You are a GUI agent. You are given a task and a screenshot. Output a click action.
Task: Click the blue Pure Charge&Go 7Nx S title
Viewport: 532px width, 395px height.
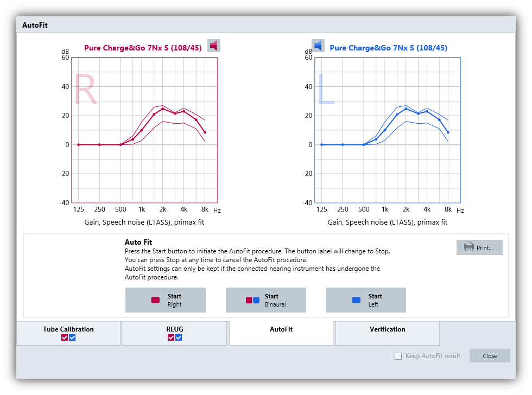click(x=389, y=48)
